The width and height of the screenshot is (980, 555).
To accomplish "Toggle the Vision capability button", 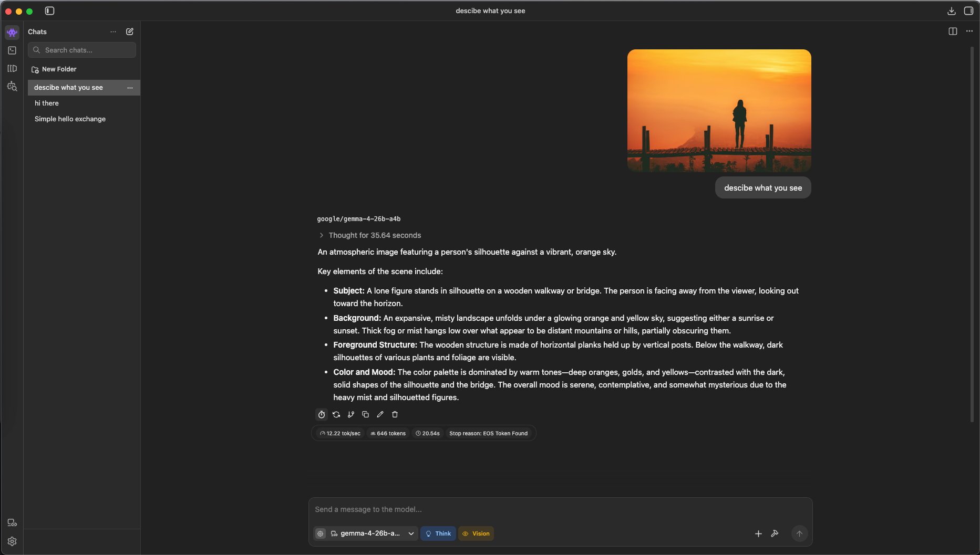I will click(x=476, y=533).
